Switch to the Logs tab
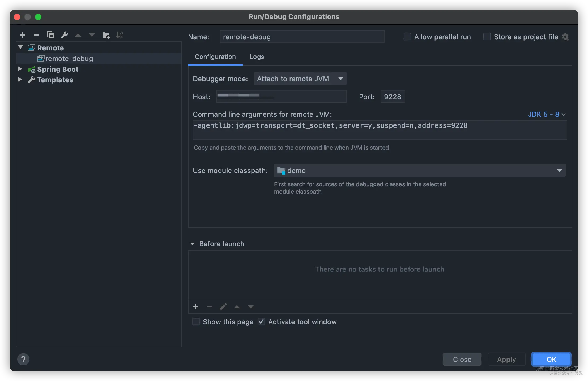The image size is (588, 381). pos(257,57)
